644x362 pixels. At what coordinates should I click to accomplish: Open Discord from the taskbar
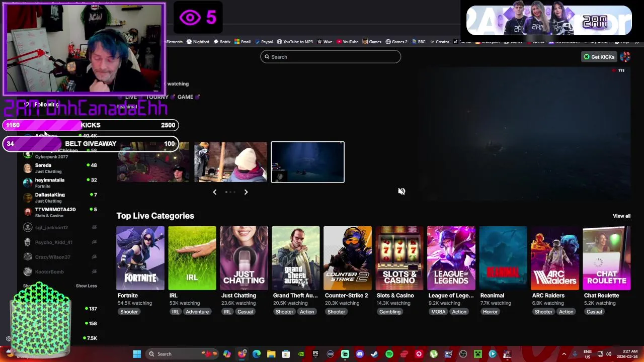coord(360,354)
